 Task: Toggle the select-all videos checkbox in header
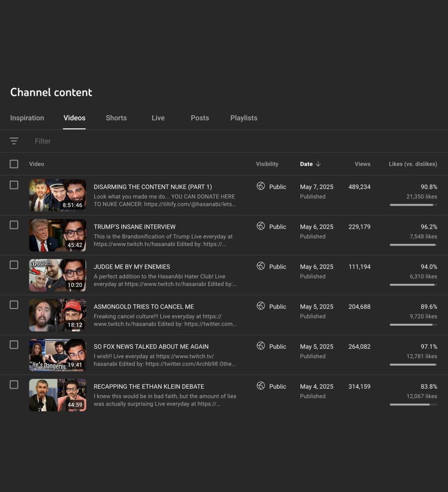point(14,164)
